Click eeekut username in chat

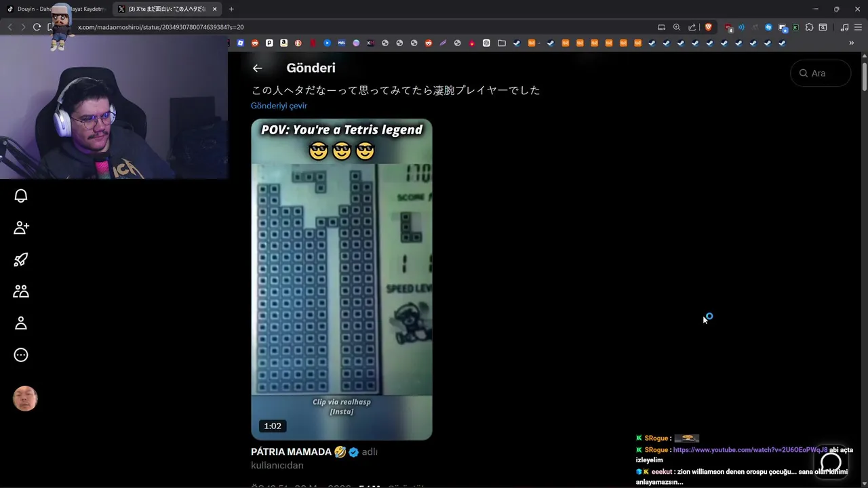(662, 472)
